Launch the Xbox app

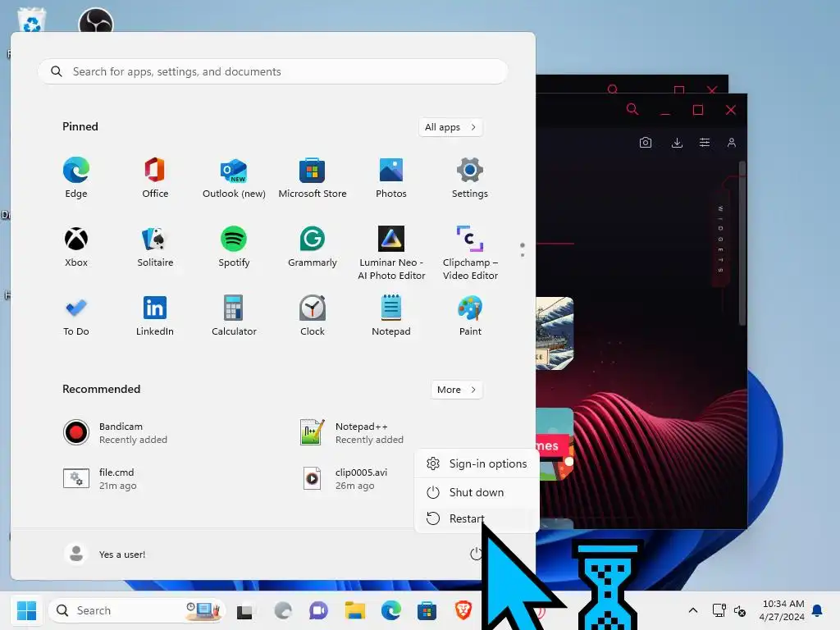click(x=76, y=247)
